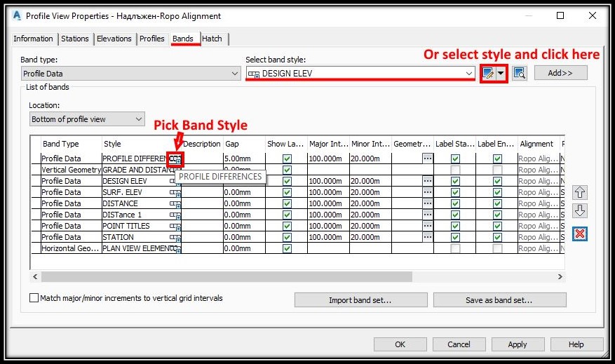Open geometry points ellipsis for POINT TITLES row
Screen dimensions: 615x364
pyautogui.click(x=428, y=226)
